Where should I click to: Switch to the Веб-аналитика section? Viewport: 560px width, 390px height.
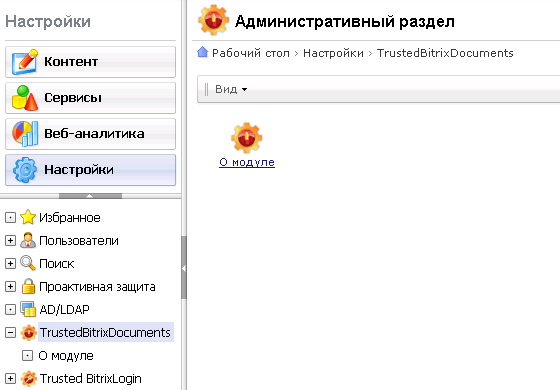[90, 134]
